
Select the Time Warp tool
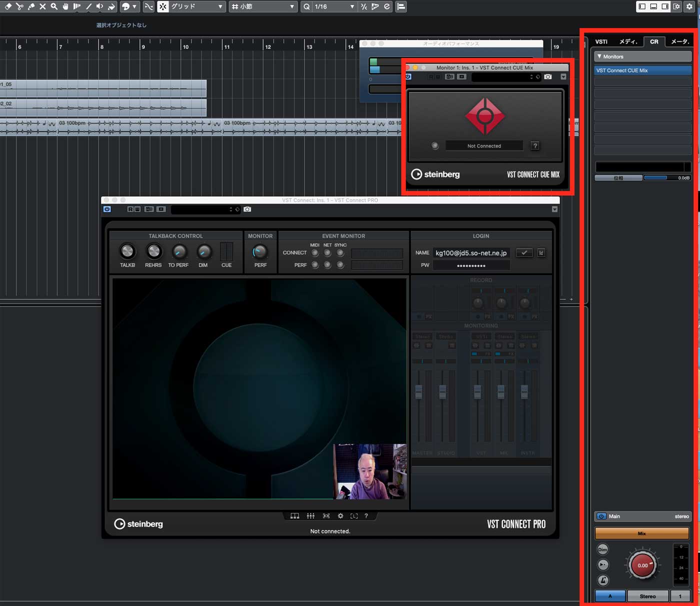pos(77,7)
